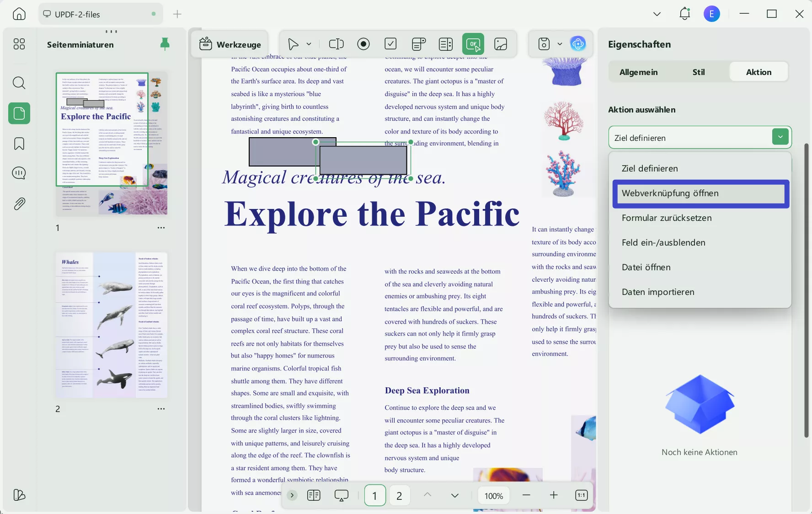Toggle the OK button form tool

pos(473,44)
